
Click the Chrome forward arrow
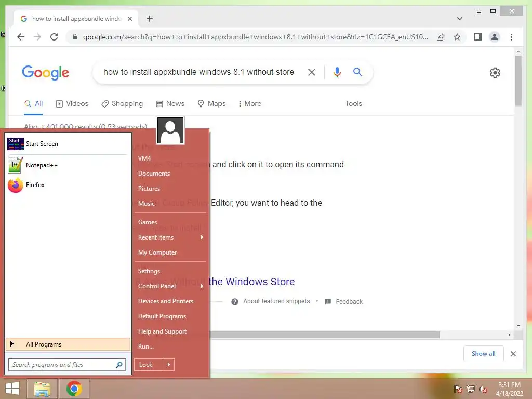pyautogui.click(x=37, y=37)
